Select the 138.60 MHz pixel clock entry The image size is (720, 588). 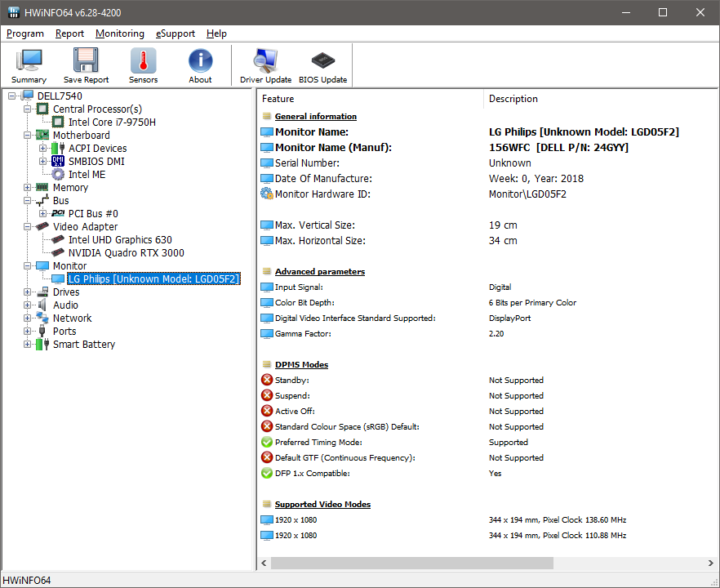(x=558, y=519)
